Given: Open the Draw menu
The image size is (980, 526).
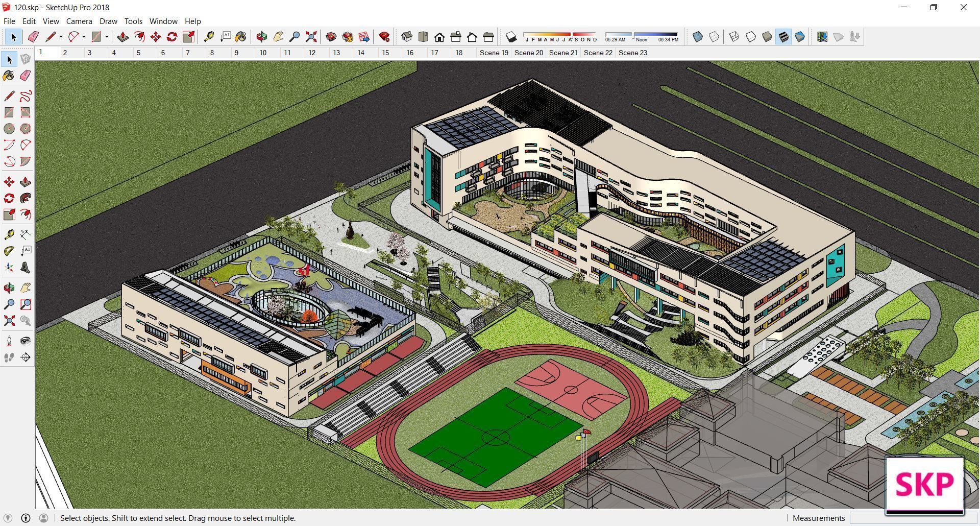Looking at the screenshot, I should [108, 21].
